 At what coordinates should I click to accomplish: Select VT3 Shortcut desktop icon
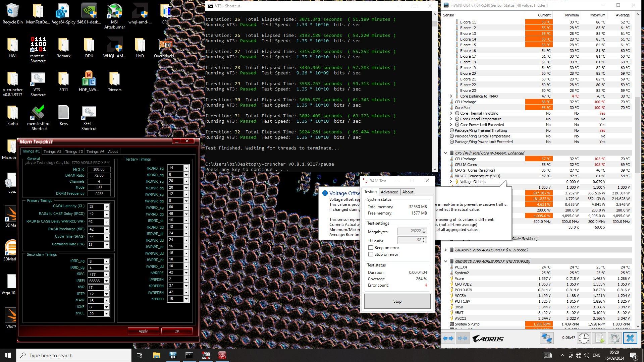[x=38, y=84]
